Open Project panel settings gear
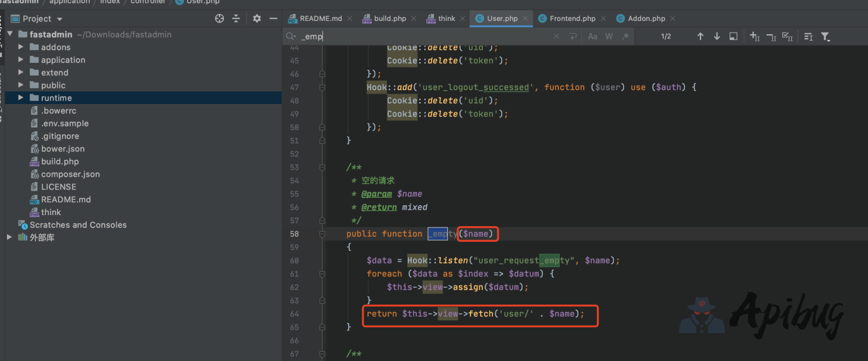This screenshot has width=868, height=361. click(257, 19)
